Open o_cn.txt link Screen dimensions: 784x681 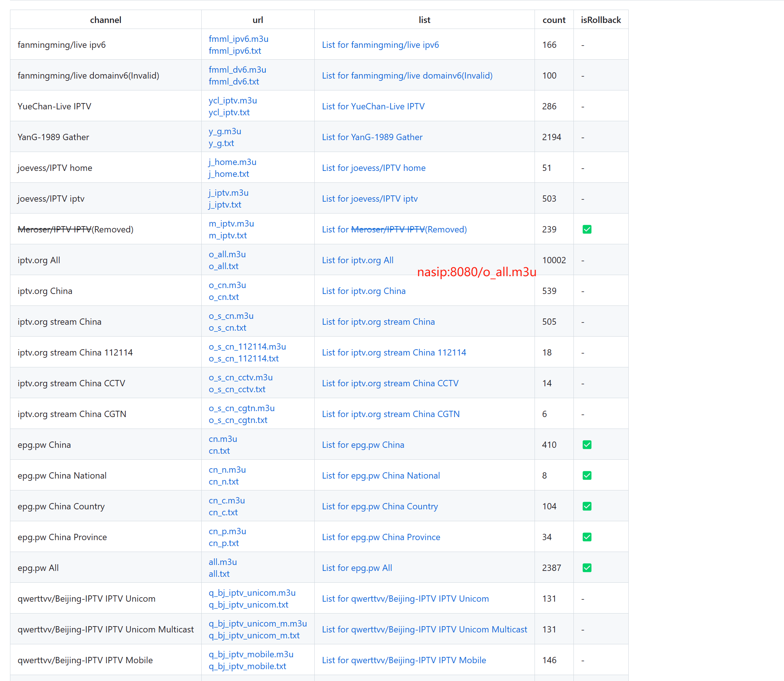224,297
